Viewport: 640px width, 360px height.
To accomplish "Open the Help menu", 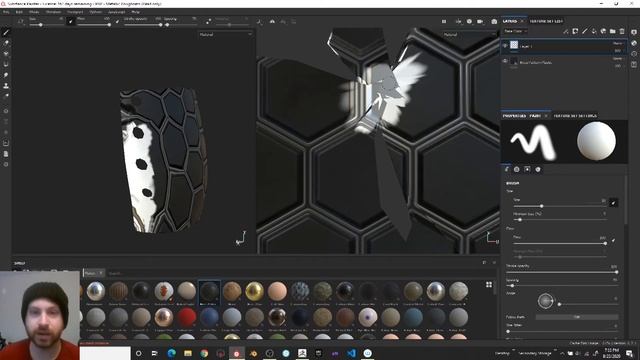I will pyautogui.click(x=135, y=12).
